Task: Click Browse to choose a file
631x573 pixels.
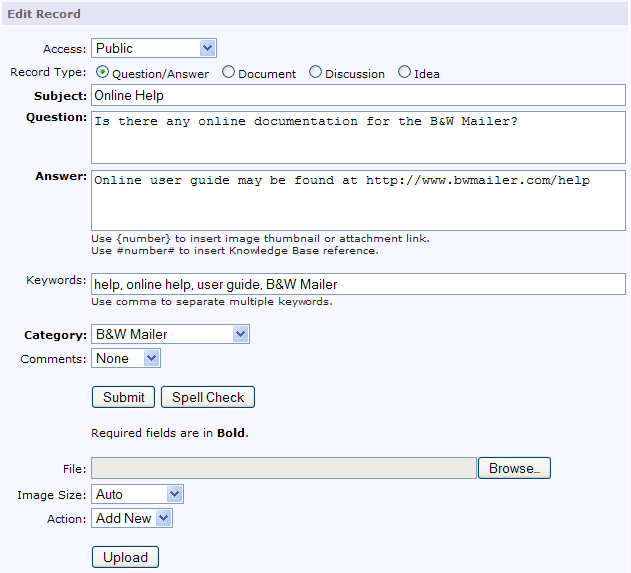Action: point(514,468)
